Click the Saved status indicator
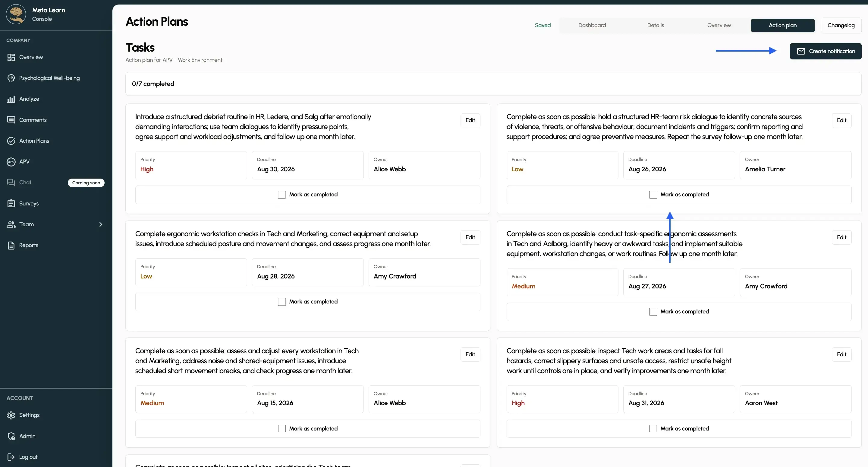 tap(542, 25)
